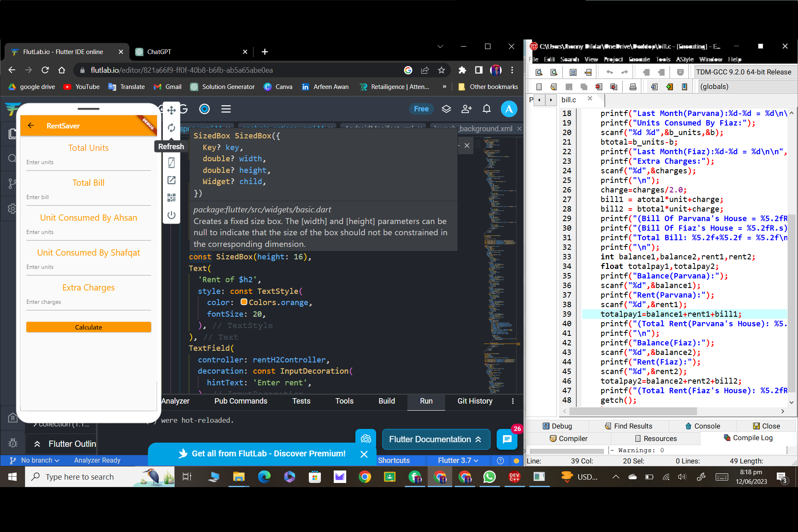Click the Dev-C++ undo arrow
Image resolution: width=798 pixels, height=532 pixels.
(x=609, y=72)
